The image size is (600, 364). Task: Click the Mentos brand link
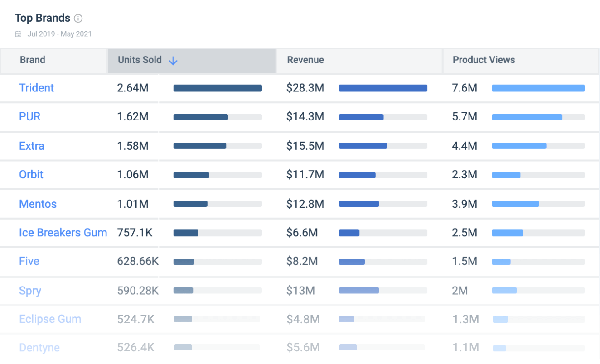point(38,204)
